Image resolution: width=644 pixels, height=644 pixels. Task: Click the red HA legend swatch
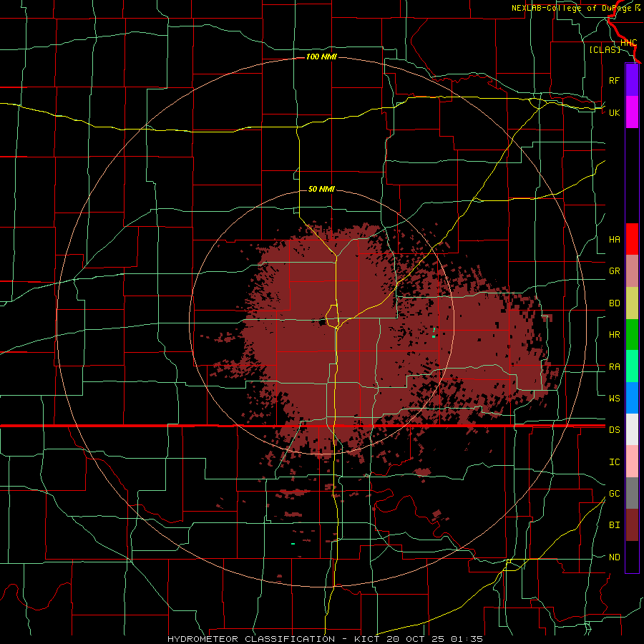[x=632, y=239]
